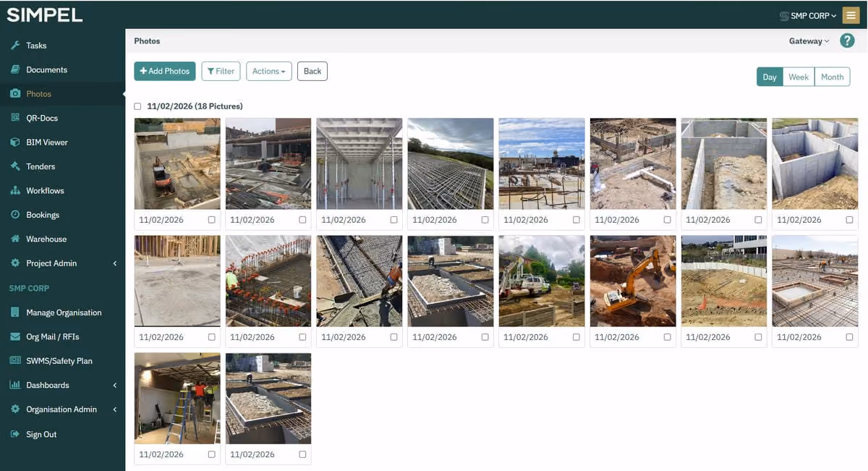This screenshot has width=868, height=471.
Task: Click the SWMS/Safety Plan icon
Action: point(15,360)
